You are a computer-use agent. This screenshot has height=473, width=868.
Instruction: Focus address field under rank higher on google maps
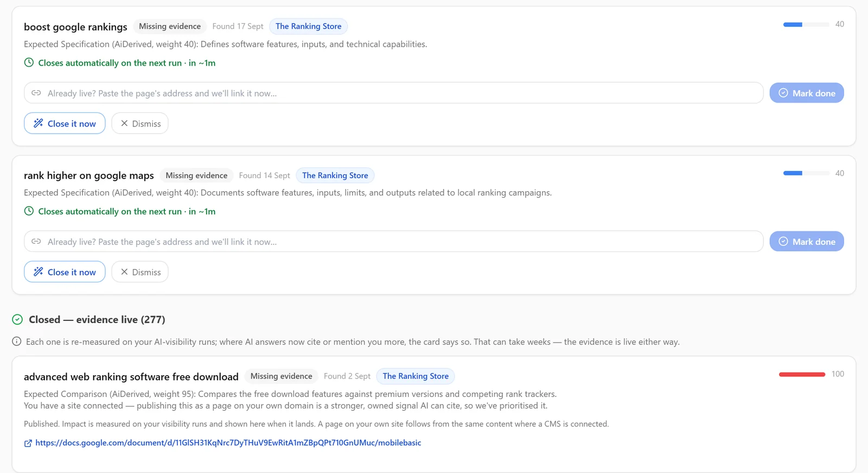pyautogui.click(x=394, y=242)
